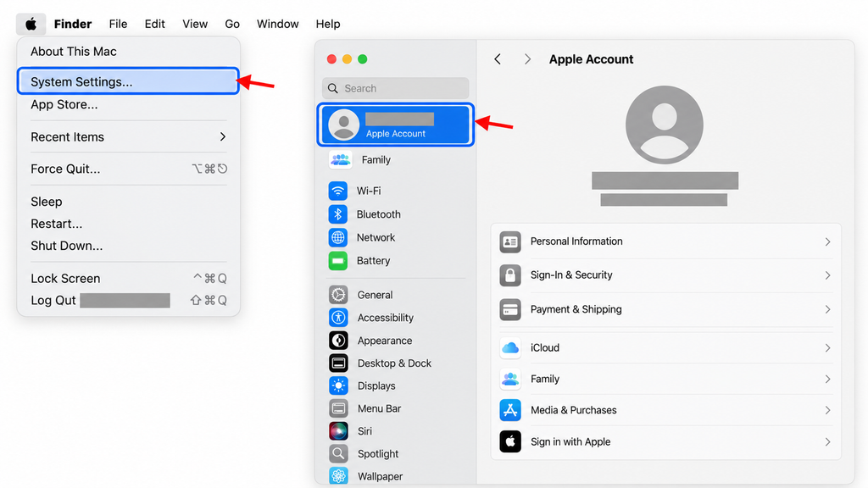Go back with the left arrow button

498,59
